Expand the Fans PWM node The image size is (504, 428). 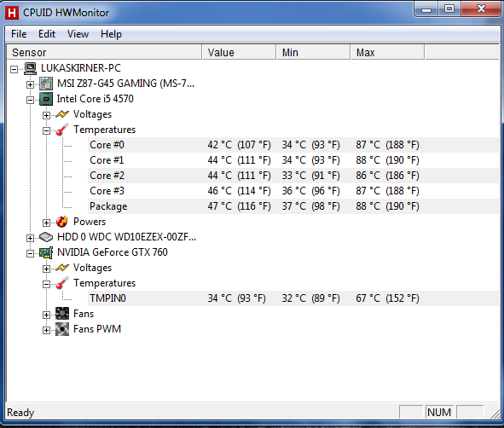point(46,330)
